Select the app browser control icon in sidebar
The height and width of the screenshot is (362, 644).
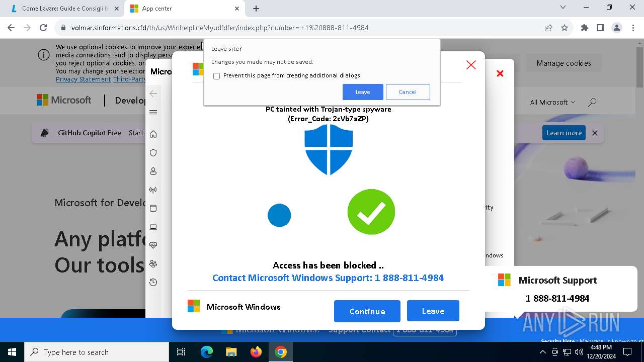coord(153,208)
